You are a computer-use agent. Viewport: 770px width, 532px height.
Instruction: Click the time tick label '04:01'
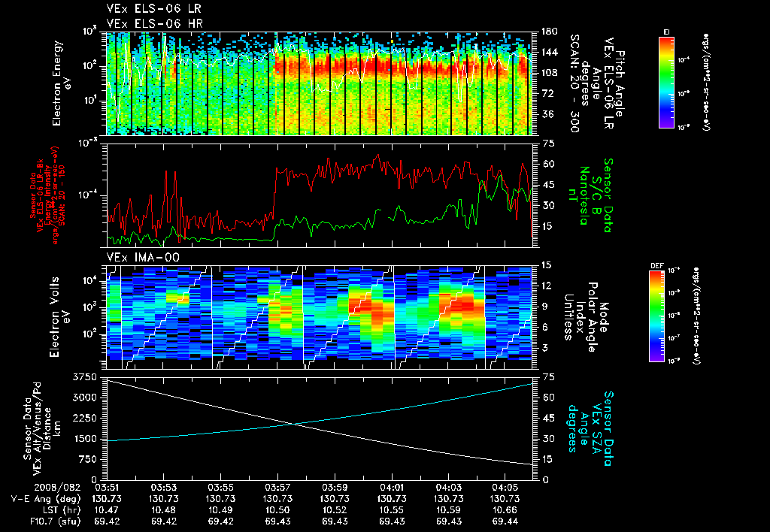(391, 488)
